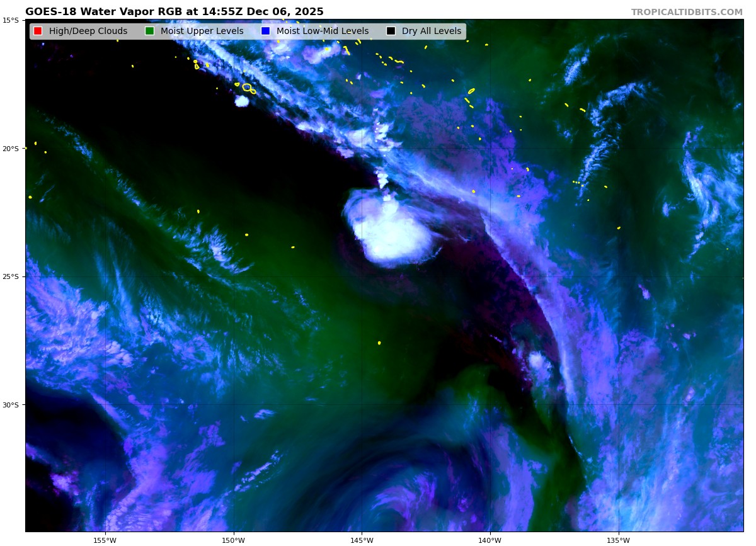Click the 25°S latitude axis label
756x546 pixels.
click(x=11, y=276)
